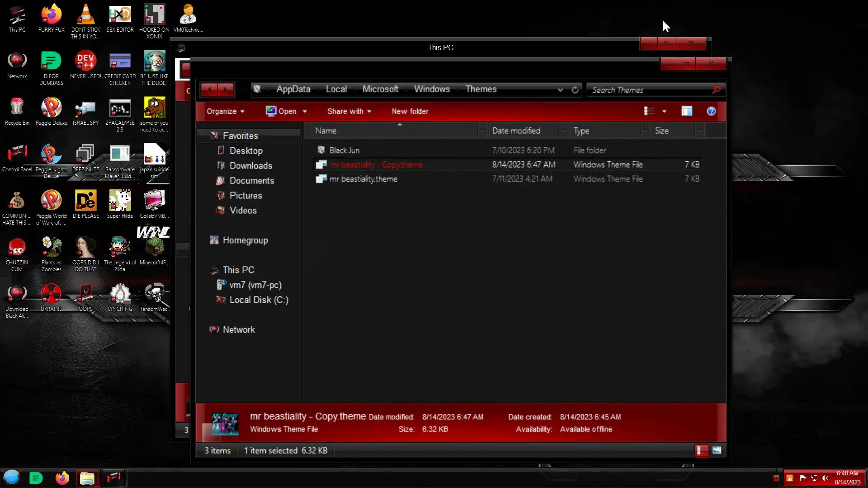Expand the address bar history dropdown
The image size is (868, 488).
coord(561,90)
